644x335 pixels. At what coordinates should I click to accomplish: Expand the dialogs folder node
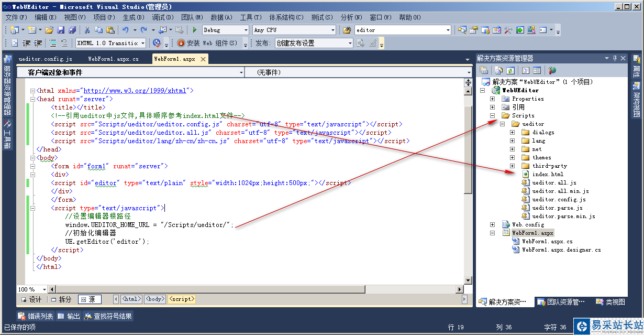[x=513, y=132]
